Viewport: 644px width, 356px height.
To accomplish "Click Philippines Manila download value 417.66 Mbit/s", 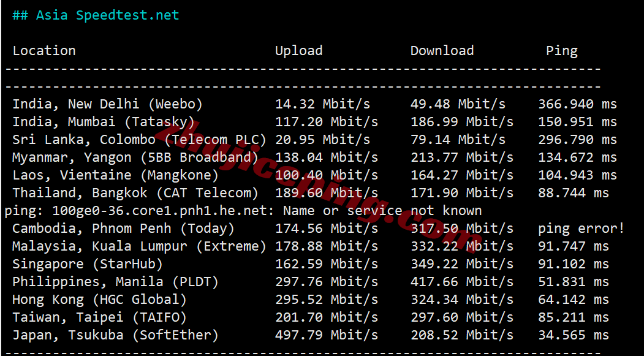I will 461,282.
